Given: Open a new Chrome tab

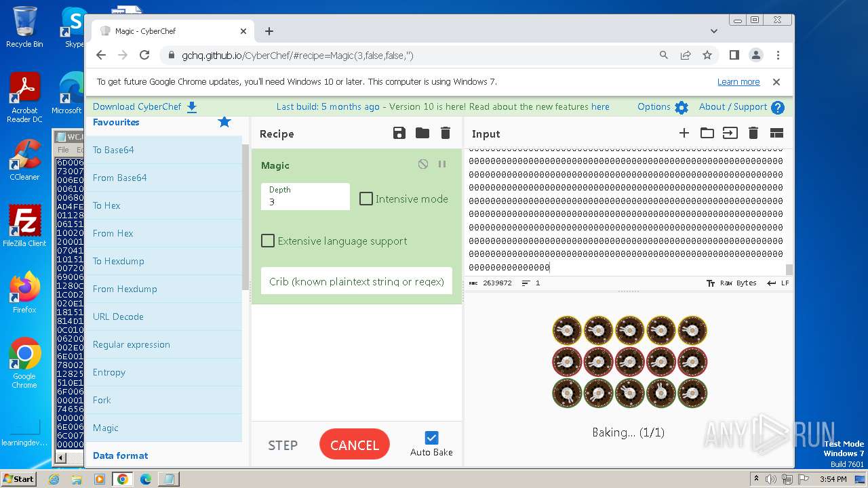Looking at the screenshot, I should click(x=269, y=31).
